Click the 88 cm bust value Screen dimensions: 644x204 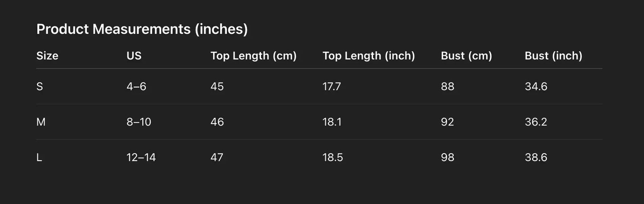pyautogui.click(x=447, y=87)
